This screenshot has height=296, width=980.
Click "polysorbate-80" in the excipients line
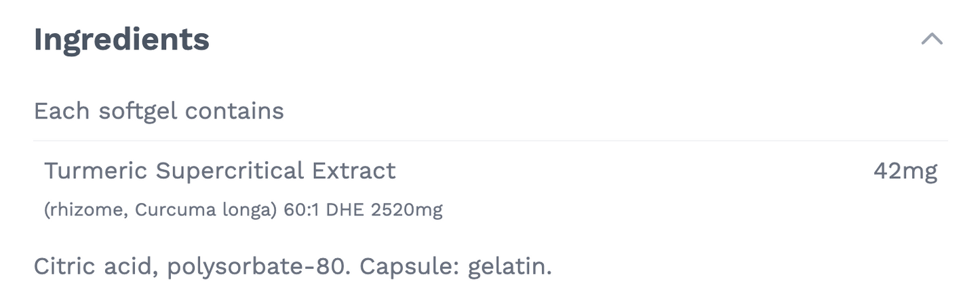pos(258,266)
